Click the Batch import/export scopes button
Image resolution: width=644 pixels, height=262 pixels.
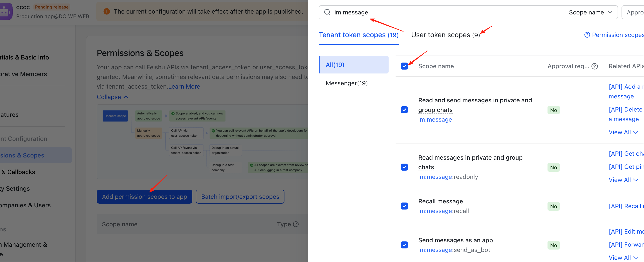point(240,197)
